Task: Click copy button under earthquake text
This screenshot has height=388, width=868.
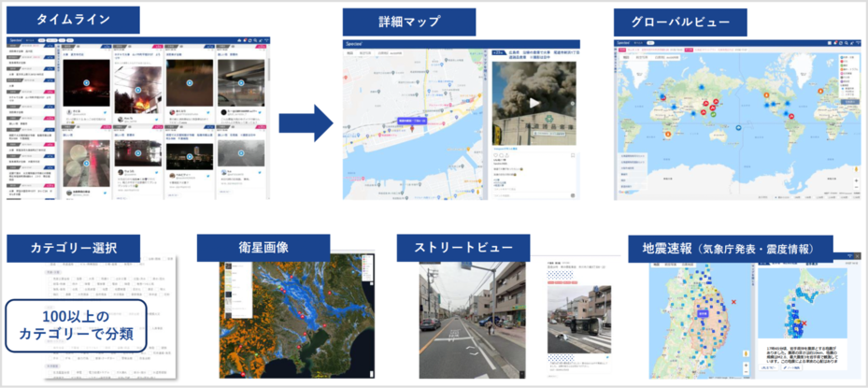Action: click(x=770, y=367)
